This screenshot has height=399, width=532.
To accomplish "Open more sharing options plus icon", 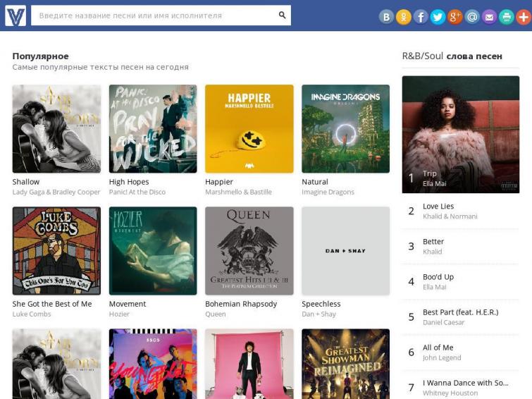I will [x=524, y=17].
